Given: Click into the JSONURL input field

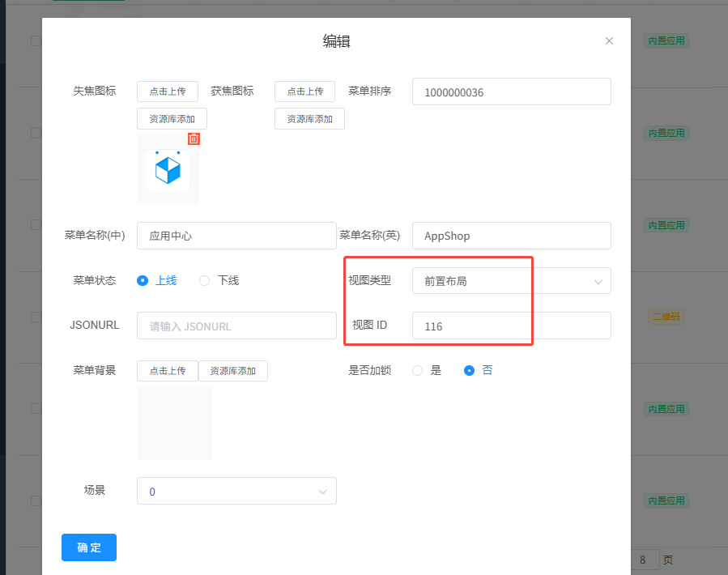Looking at the screenshot, I should [236, 326].
